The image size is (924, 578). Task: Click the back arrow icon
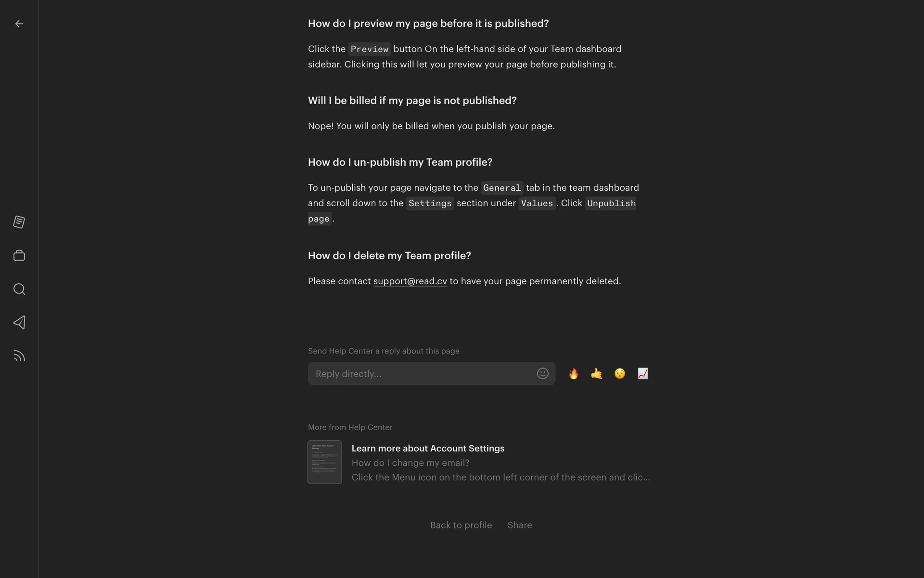tap(19, 24)
